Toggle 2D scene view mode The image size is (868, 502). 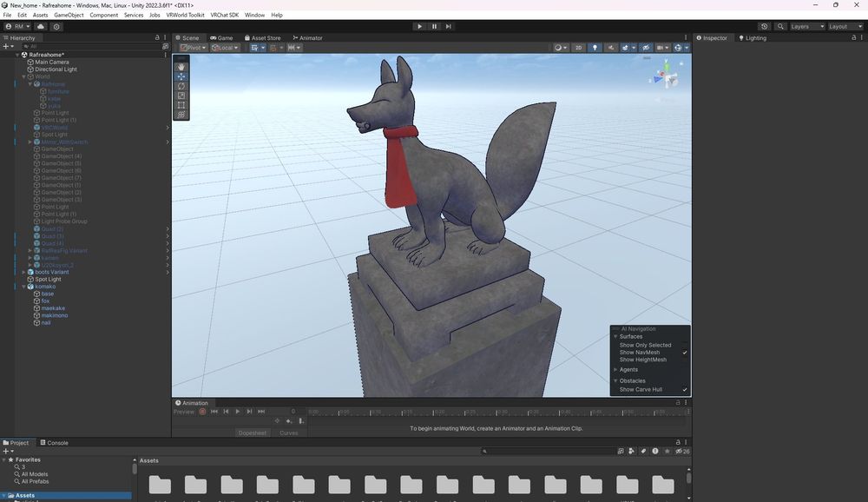pos(579,48)
